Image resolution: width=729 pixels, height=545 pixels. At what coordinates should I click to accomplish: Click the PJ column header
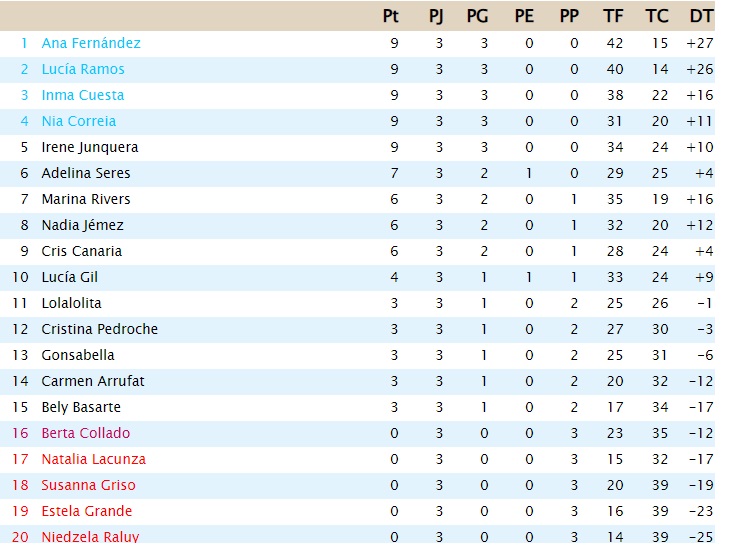[436, 16]
